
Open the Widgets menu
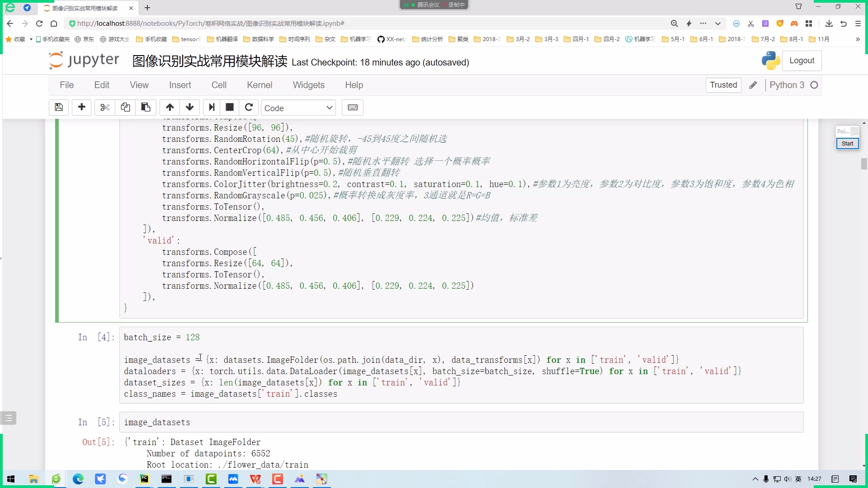(x=308, y=85)
